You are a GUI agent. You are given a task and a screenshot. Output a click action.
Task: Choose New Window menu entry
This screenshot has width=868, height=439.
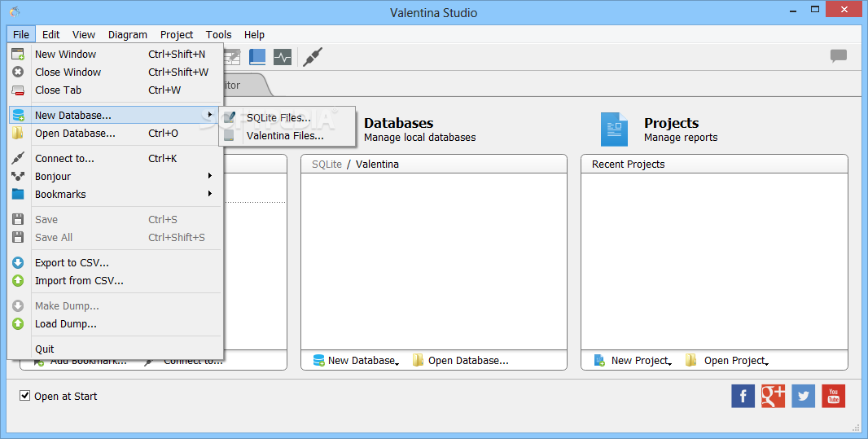(116, 55)
